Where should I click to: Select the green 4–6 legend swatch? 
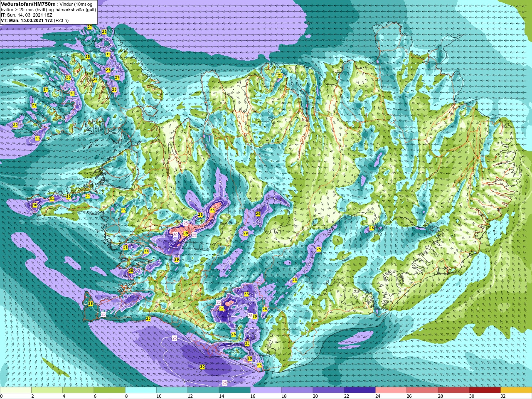click(78, 391)
